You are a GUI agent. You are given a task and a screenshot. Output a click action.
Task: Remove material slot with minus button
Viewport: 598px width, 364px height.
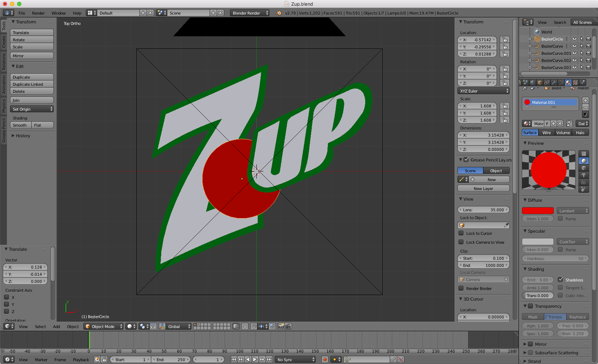[x=586, y=107]
